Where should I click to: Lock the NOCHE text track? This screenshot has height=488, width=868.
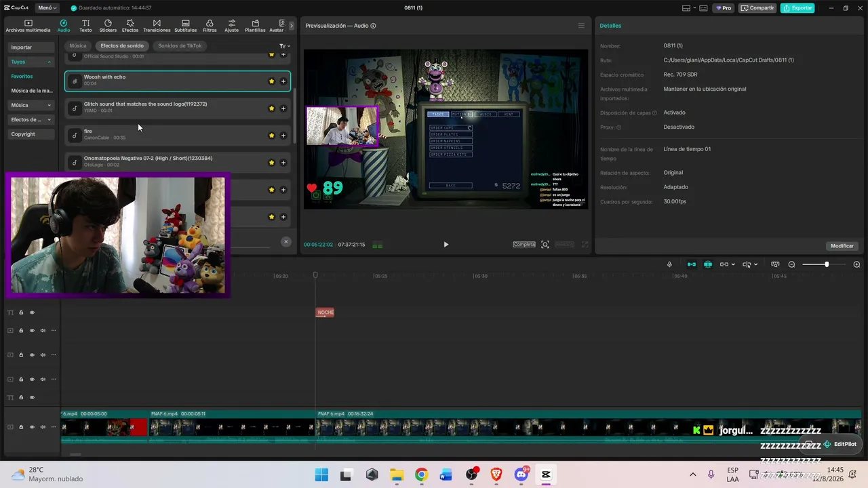coord(21,312)
